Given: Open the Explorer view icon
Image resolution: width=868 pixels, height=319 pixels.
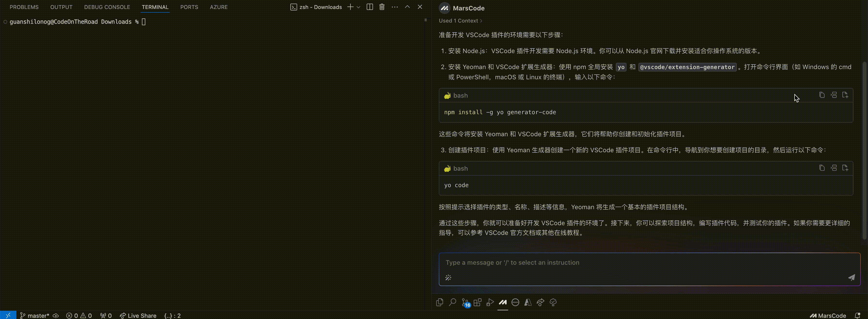Looking at the screenshot, I should click(x=439, y=303).
